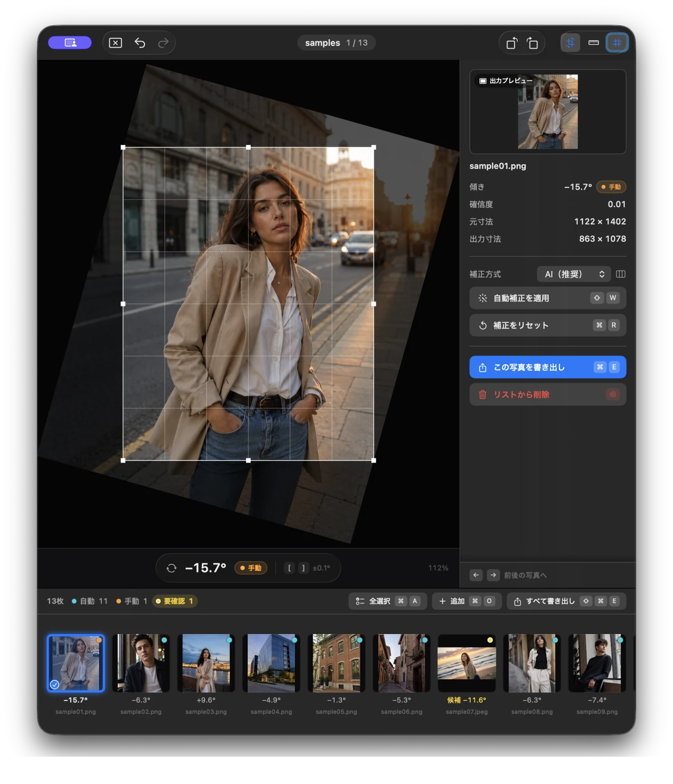Image resolution: width=673 pixels, height=784 pixels.
Task: Select sample04.png thumbnail
Action: point(271,663)
